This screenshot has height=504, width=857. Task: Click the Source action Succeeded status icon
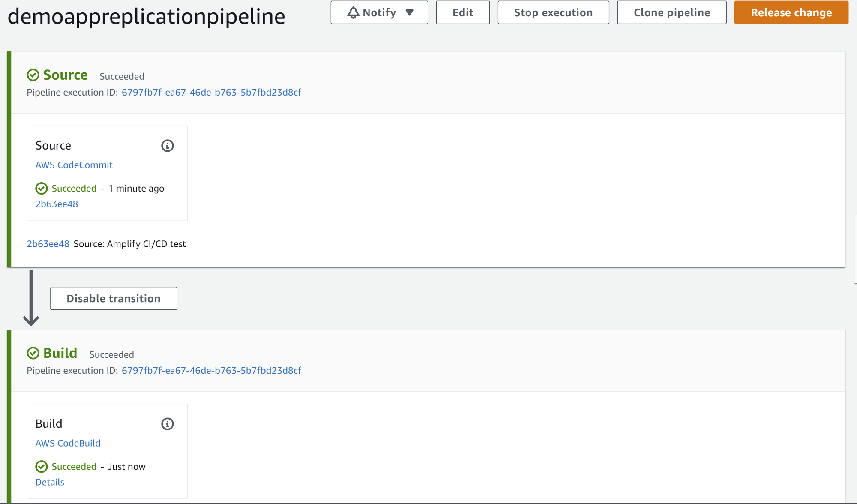click(42, 188)
